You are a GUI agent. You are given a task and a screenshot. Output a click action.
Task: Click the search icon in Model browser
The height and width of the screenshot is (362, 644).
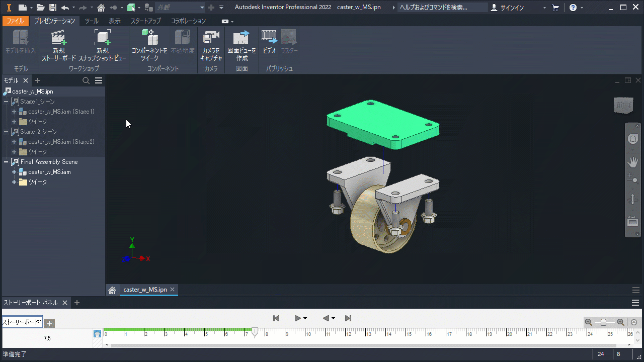86,80
